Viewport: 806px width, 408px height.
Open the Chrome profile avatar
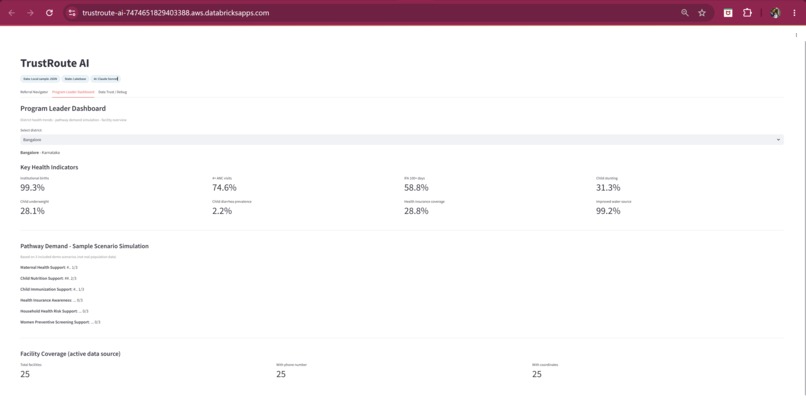pyautogui.click(x=775, y=13)
